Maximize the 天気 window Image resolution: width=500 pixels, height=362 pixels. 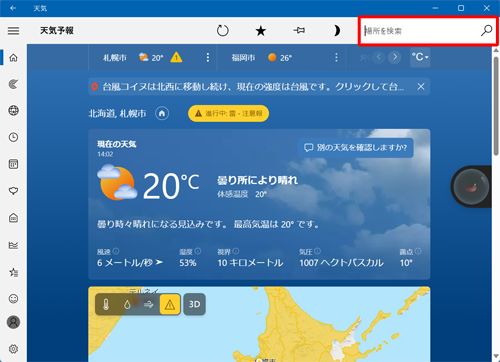(x=461, y=8)
